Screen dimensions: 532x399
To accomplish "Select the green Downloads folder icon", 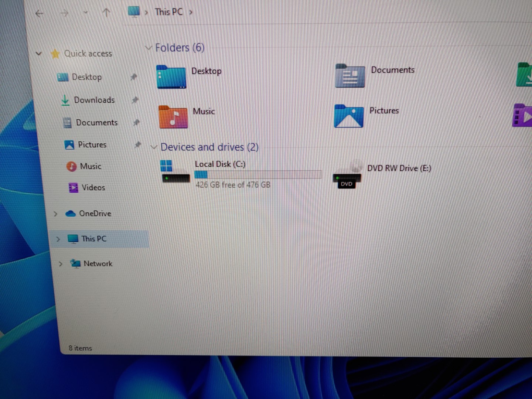I will coord(524,75).
